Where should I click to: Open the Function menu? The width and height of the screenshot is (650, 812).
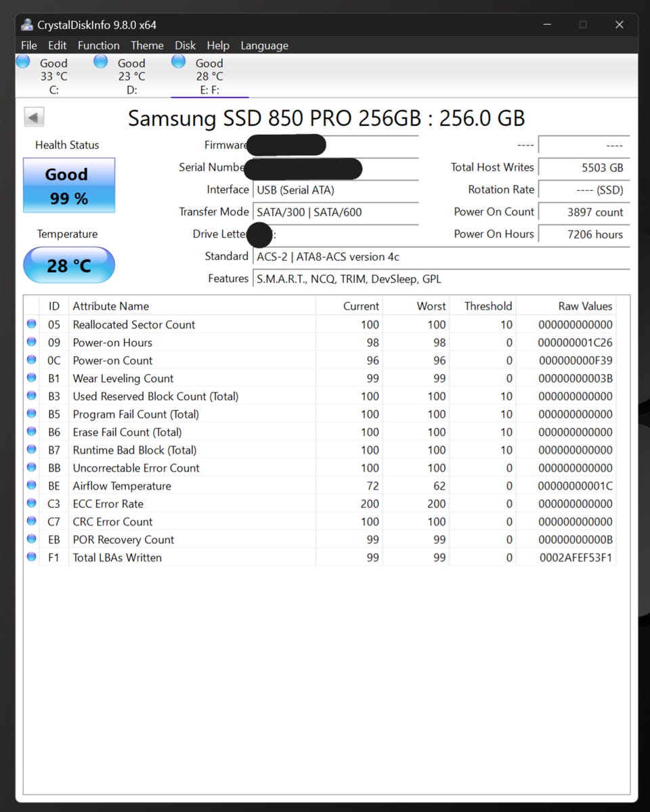98,45
